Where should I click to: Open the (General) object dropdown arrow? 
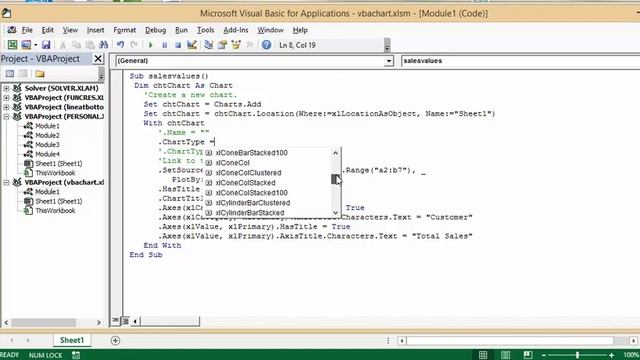tap(389, 61)
